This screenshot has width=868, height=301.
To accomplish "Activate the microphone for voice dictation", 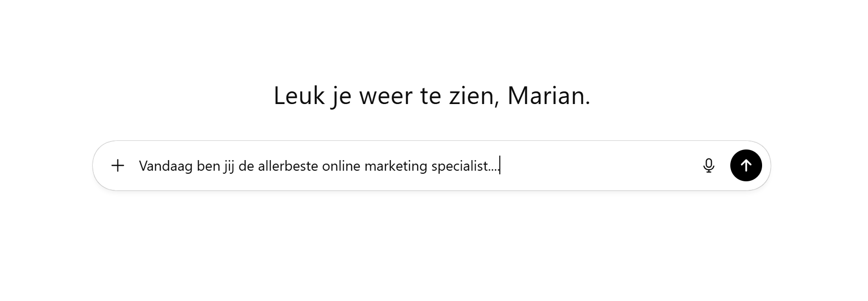I will 709,166.
